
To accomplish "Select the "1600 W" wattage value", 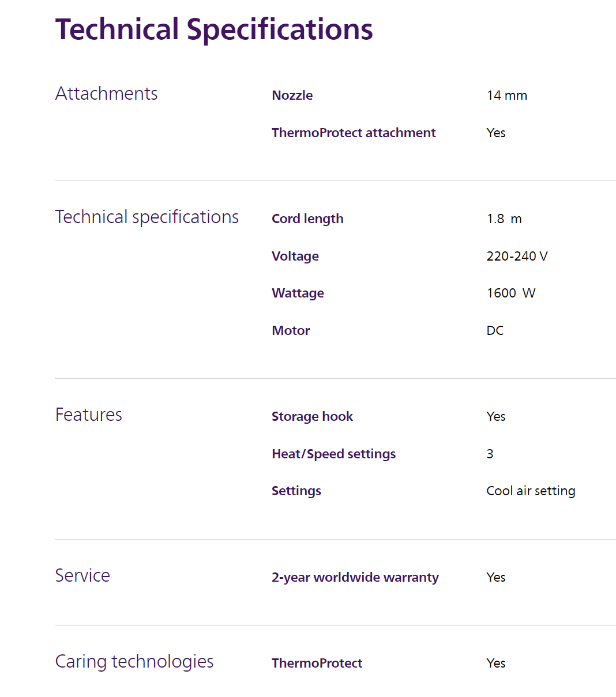I will pos(510,293).
